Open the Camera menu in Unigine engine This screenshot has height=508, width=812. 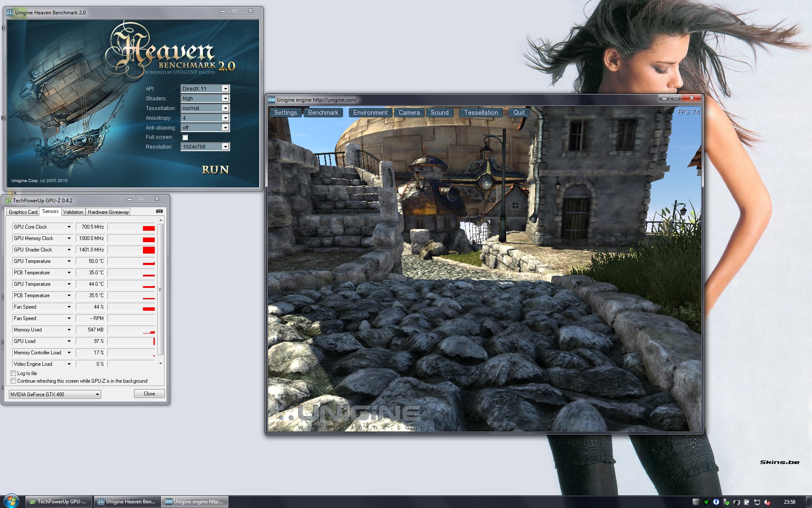(x=409, y=113)
